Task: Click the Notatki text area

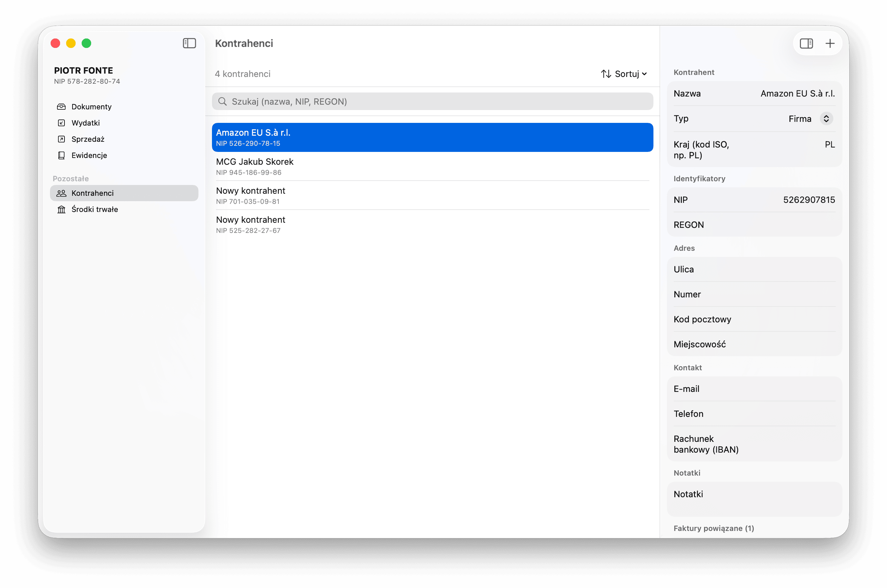Action: tap(754, 500)
